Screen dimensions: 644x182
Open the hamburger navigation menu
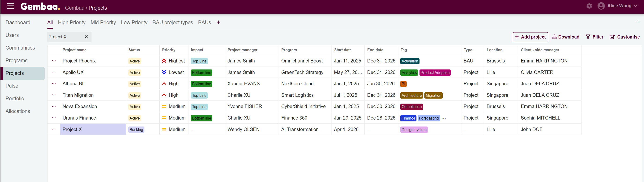11,6
